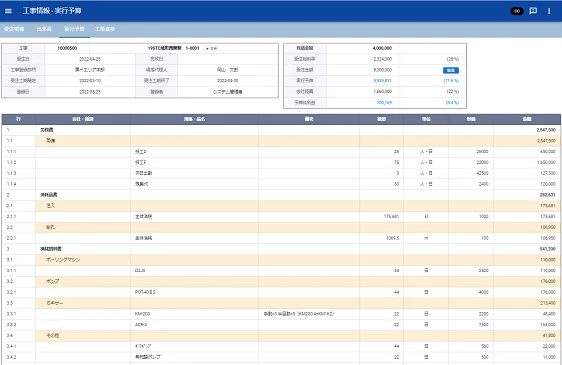Click the 2022-05-23 registration date value

(90, 92)
